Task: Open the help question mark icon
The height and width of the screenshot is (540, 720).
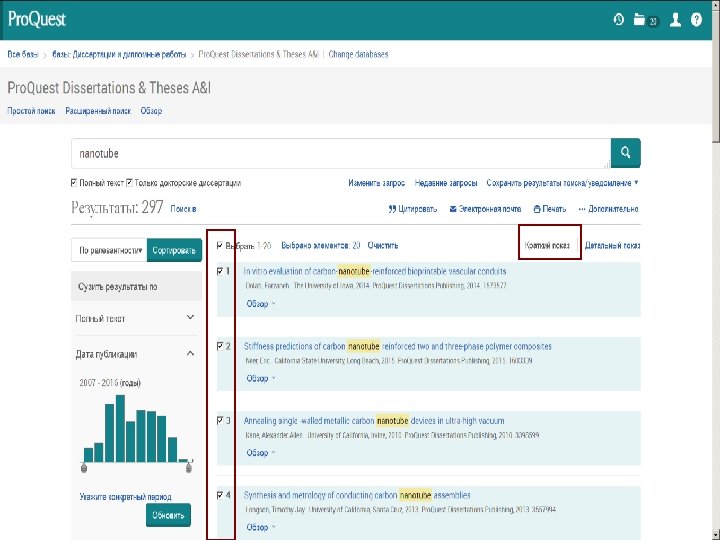Action: tap(696, 20)
